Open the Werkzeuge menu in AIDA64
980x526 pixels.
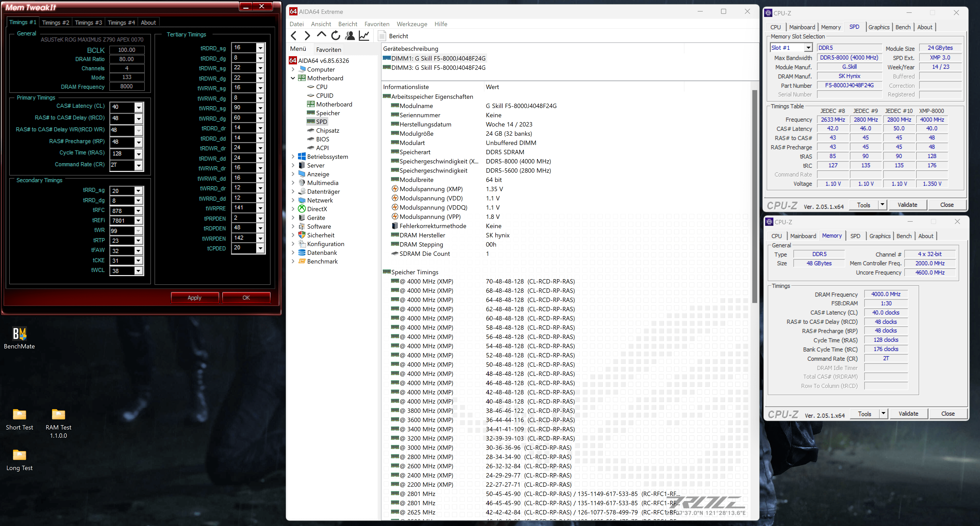[412, 24]
